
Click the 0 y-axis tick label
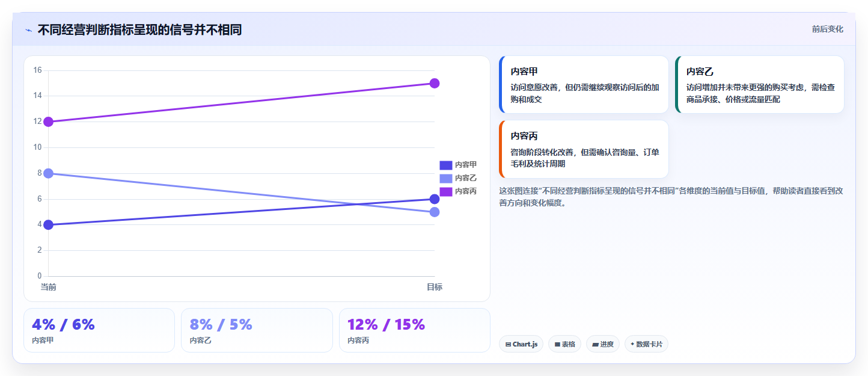[x=39, y=276]
